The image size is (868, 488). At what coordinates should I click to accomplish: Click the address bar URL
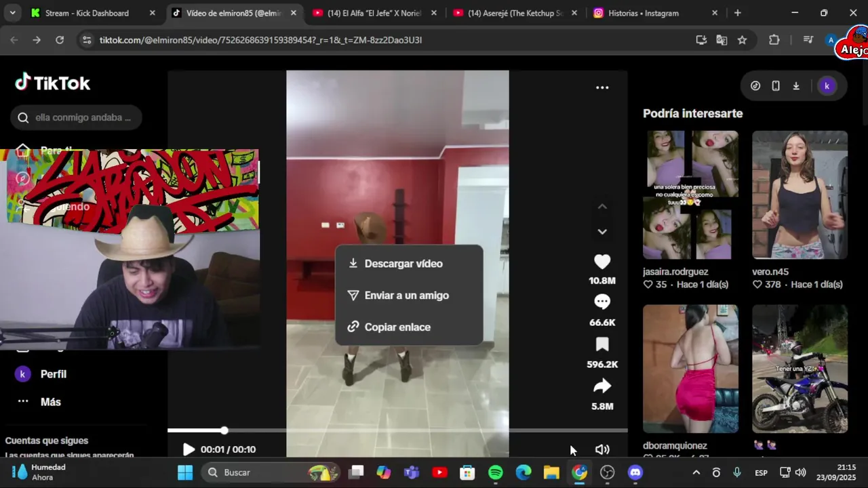[x=260, y=40]
